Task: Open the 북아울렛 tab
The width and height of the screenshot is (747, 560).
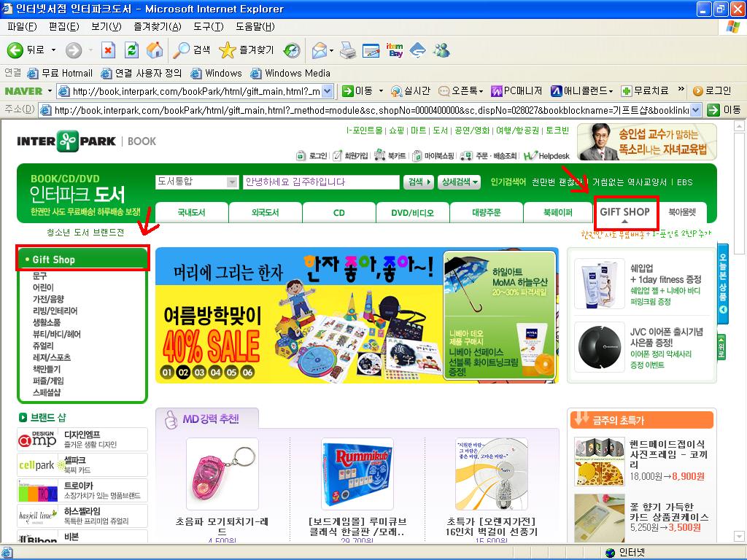Action: 682,212
